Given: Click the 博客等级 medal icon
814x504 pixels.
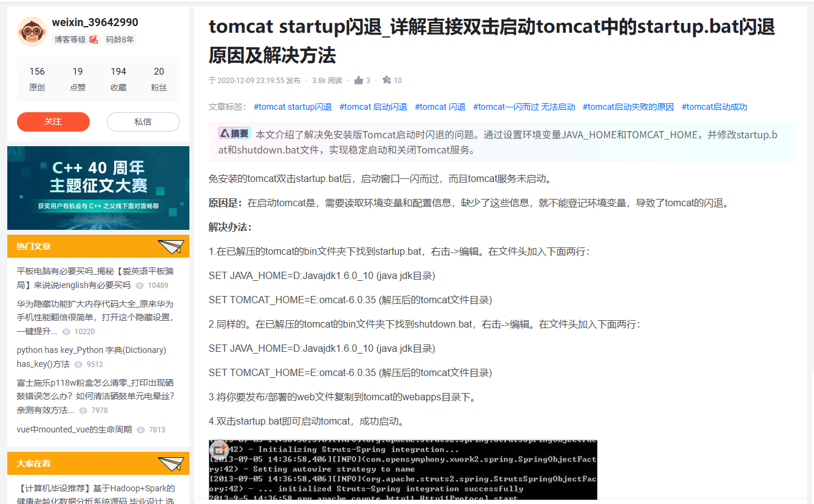Looking at the screenshot, I should pos(92,39).
